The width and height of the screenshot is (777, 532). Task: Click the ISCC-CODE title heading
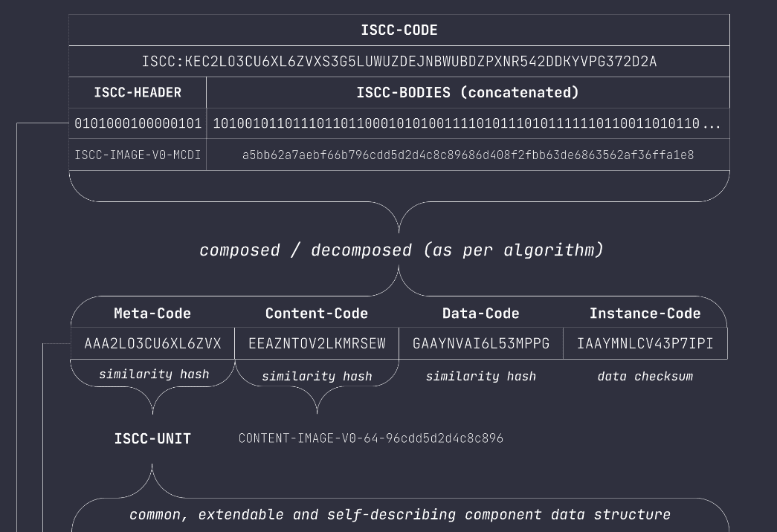(399, 30)
